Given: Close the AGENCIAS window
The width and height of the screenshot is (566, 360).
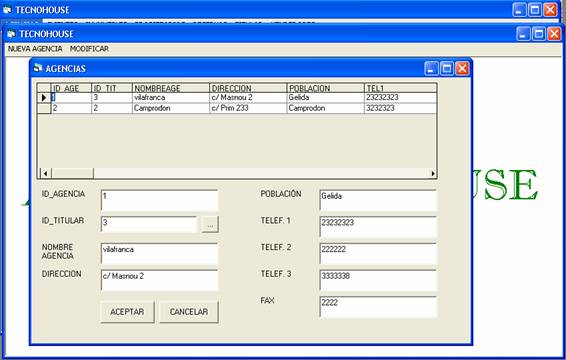Looking at the screenshot, I should (x=462, y=68).
